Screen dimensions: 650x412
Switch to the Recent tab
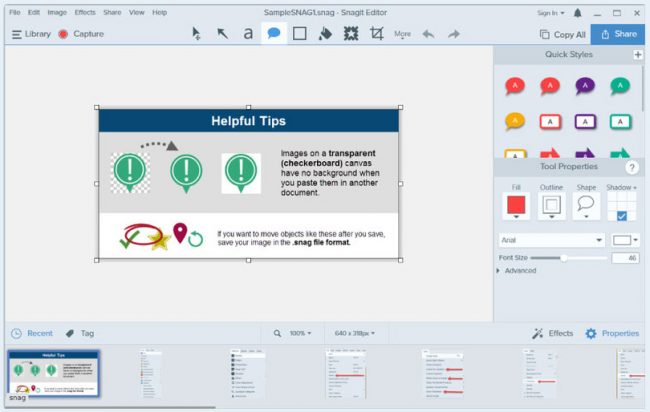click(32, 333)
